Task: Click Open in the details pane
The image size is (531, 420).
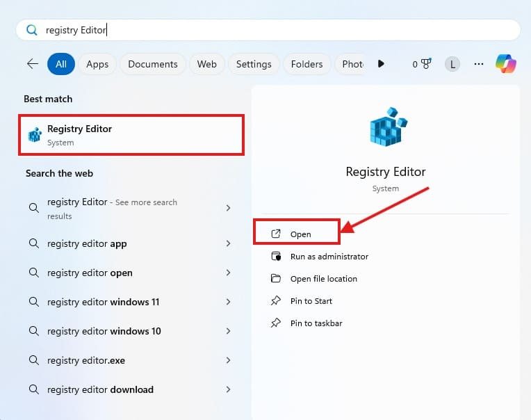Action: coord(297,232)
